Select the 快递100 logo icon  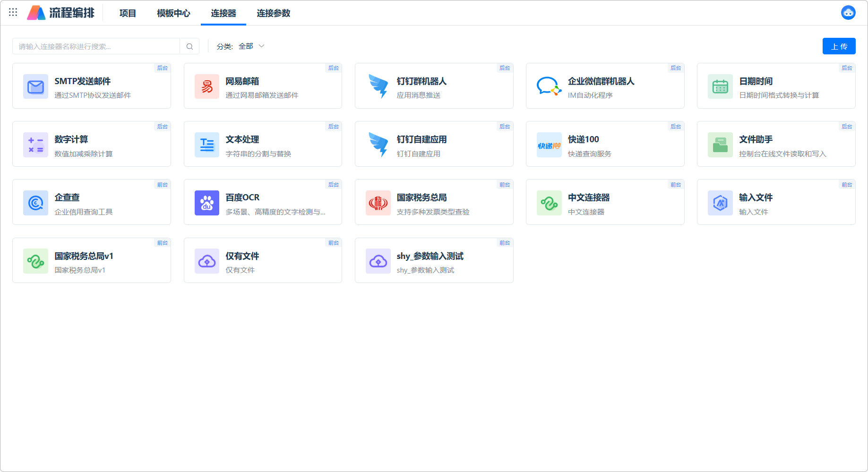549,145
